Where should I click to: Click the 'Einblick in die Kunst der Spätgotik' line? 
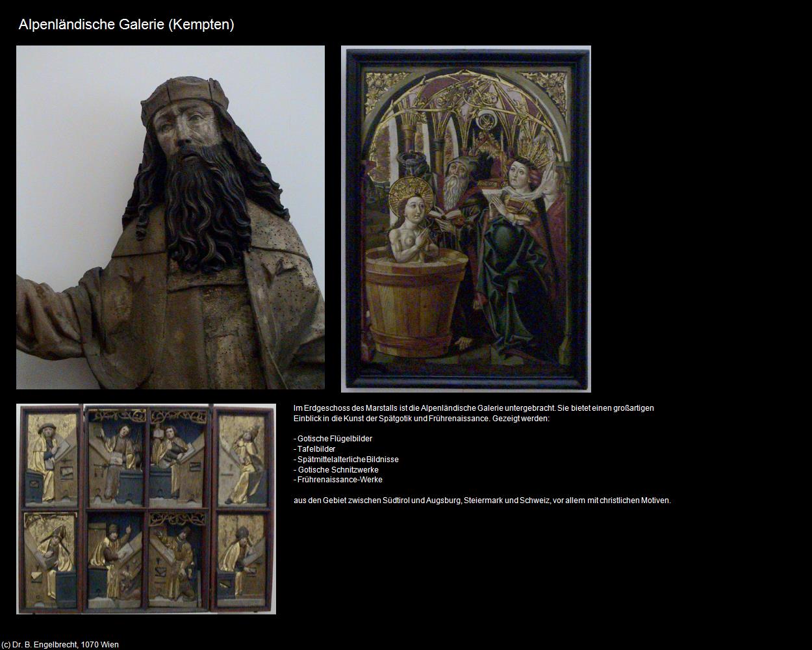click(422, 419)
